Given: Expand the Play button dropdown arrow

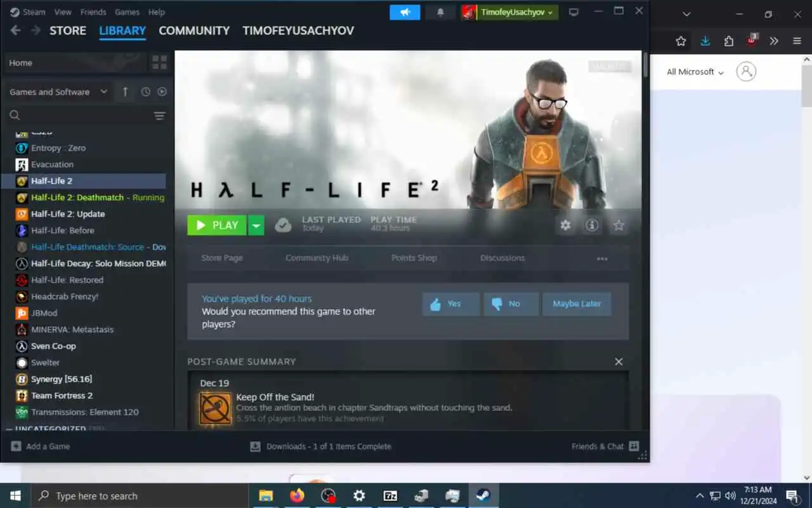Looking at the screenshot, I should coord(256,225).
